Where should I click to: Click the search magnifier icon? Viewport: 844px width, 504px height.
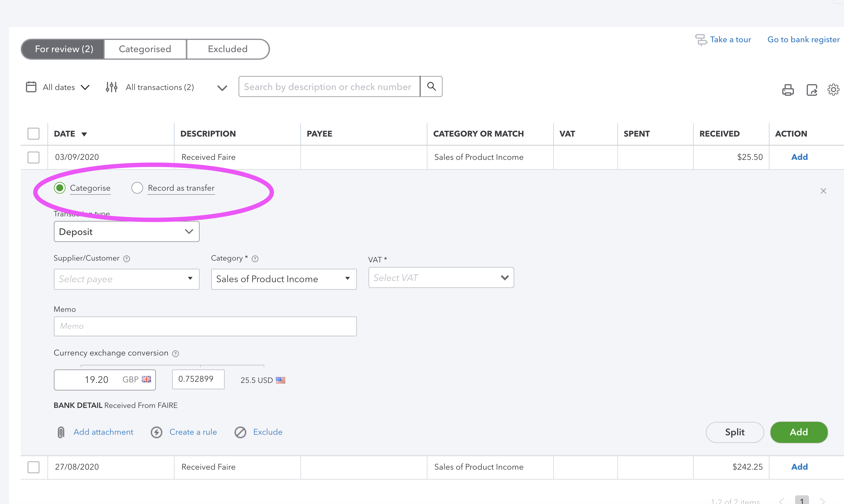[x=431, y=86]
